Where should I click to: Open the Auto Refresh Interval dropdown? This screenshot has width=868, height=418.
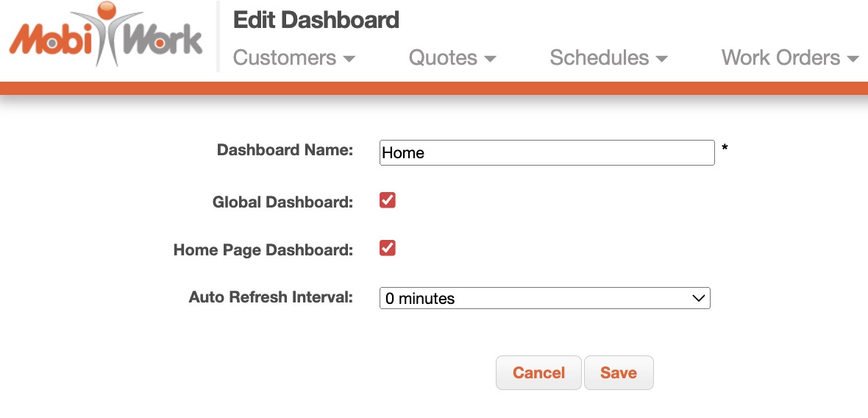pos(544,298)
